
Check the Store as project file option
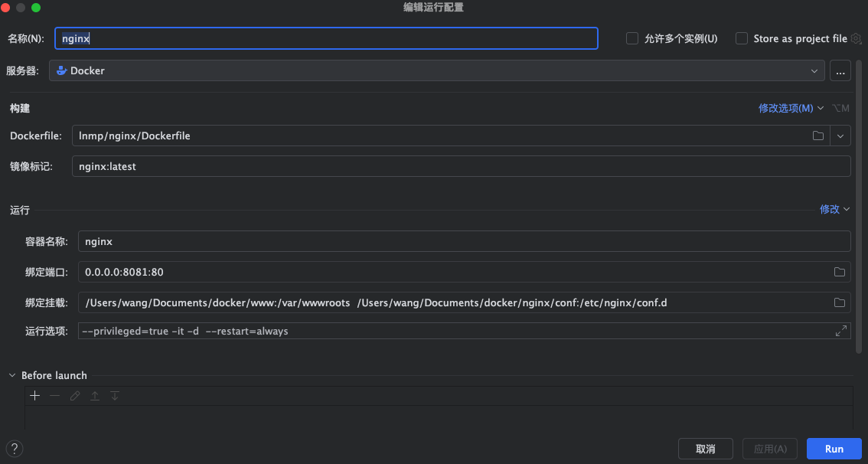(x=741, y=38)
